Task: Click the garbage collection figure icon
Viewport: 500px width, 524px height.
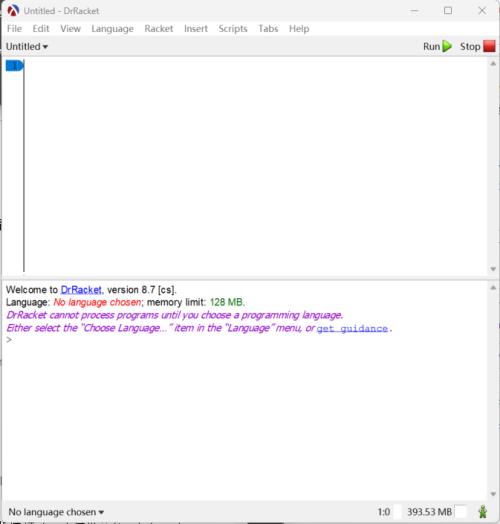Action: coord(482,511)
